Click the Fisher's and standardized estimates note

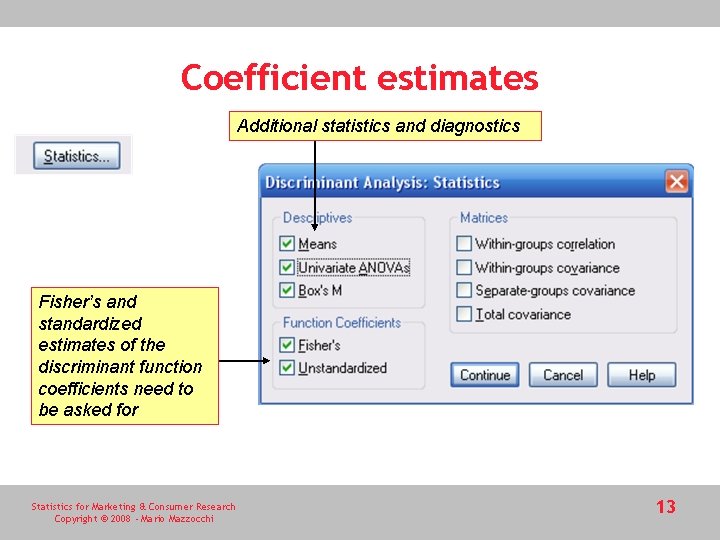[x=125, y=356]
